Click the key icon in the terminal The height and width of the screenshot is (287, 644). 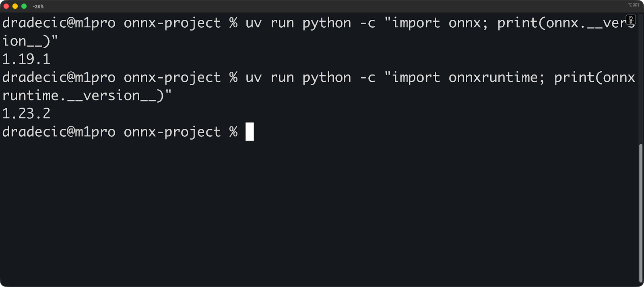(630, 19)
